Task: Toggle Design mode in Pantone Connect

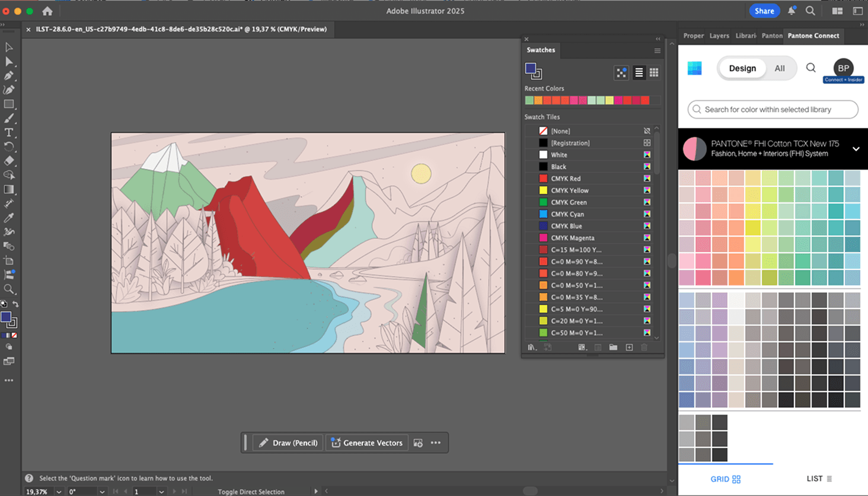Action: (742, 68)
